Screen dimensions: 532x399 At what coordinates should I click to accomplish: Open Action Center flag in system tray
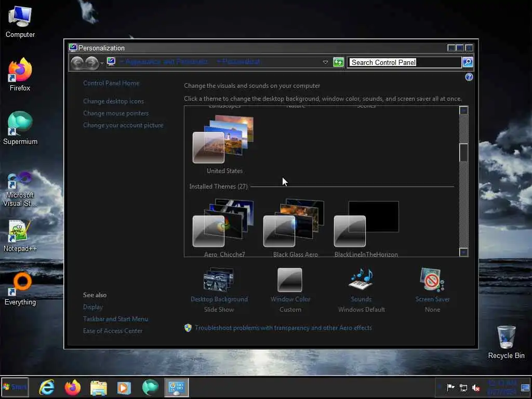tap(450, 388)
